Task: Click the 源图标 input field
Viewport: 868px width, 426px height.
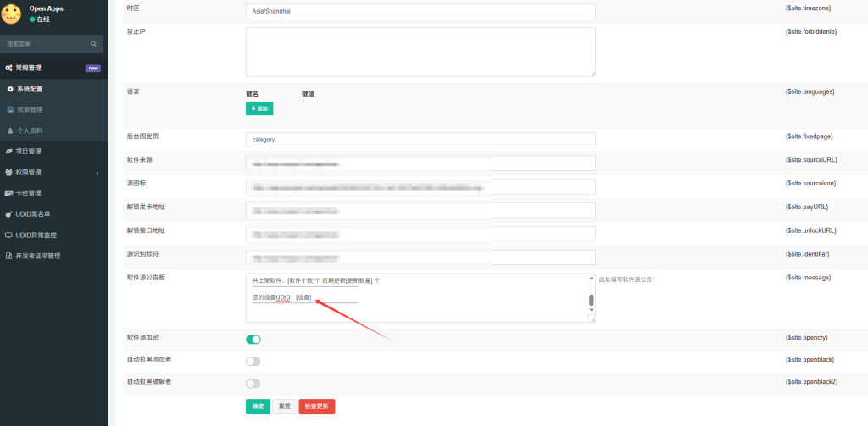Action: tap(420, 187)
